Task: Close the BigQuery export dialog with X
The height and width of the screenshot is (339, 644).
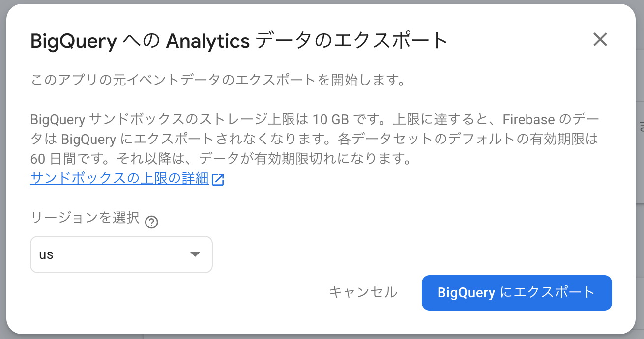Action: tap(600, 39)
